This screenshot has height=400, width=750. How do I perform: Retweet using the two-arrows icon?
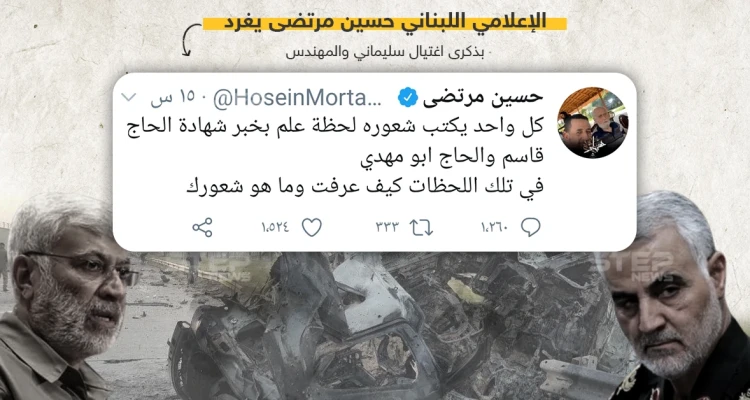coord(421,228)
